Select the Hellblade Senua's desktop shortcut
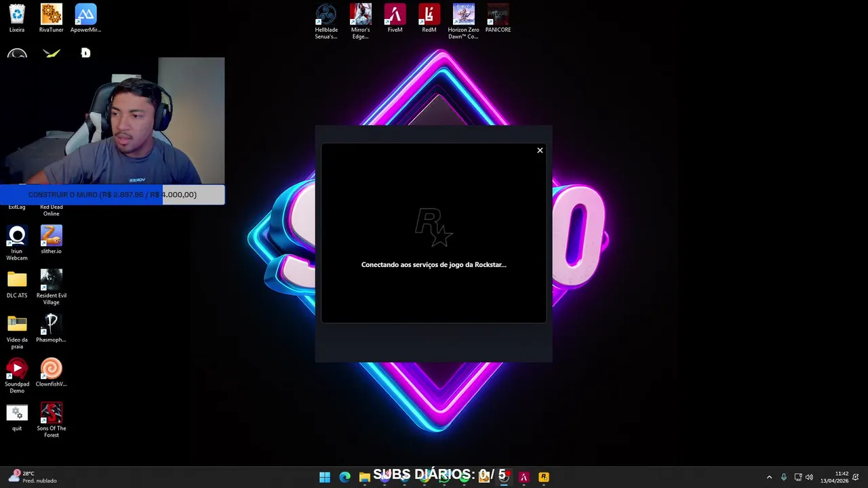The width and height of the screenshot is (868, 488). click(326, 22)
